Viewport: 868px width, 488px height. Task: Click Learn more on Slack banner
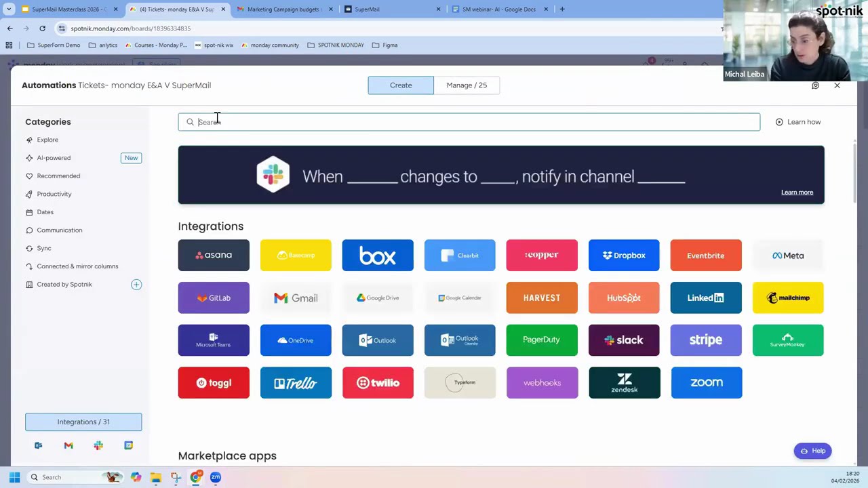(x=797, y=192)
